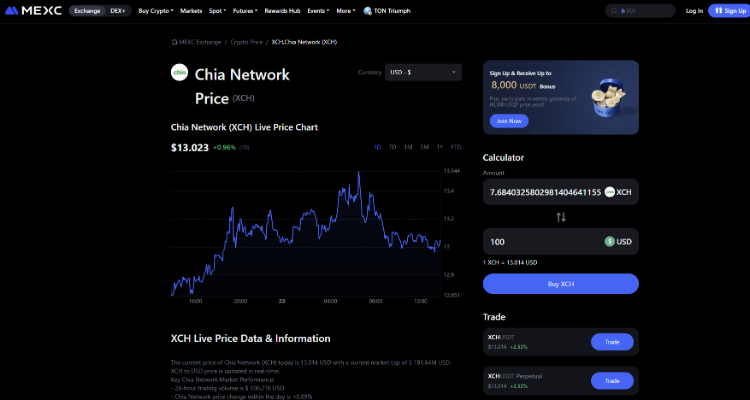750x400 pixels.
Task: Click the search input field
Action: pyautogui.click(x=640, y=11)
